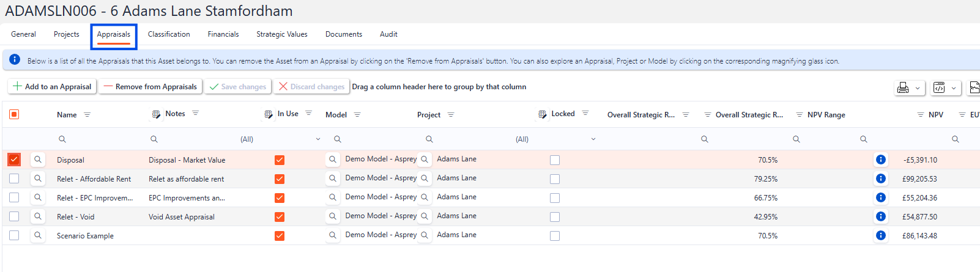Click NPV info icon for Relet - Void
Viewport: 980px width, 272px height.
point(880,216)
